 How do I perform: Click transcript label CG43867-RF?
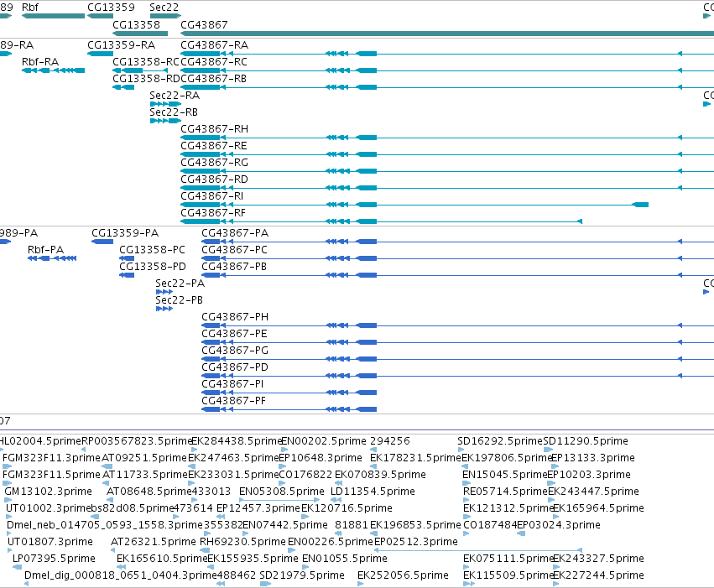pos(213,213)
